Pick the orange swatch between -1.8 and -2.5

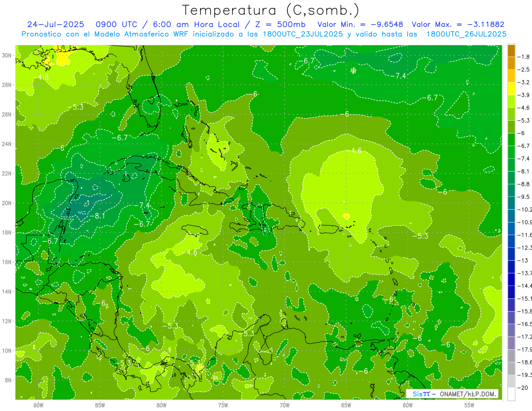pyautogui.click(x=511, y=63)
